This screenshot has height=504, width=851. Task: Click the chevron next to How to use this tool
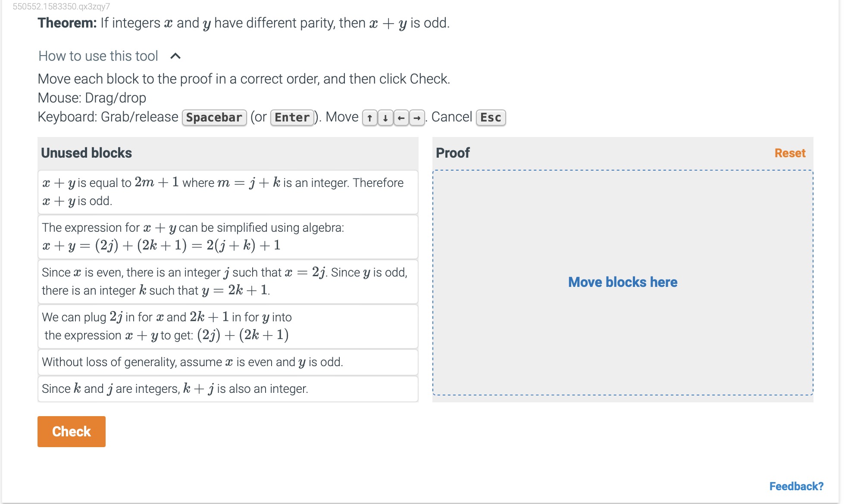175,56
